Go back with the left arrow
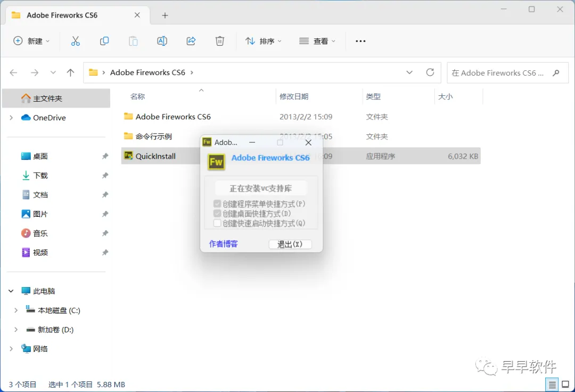The width and height of the screenshot is (575, 392). 13,72
